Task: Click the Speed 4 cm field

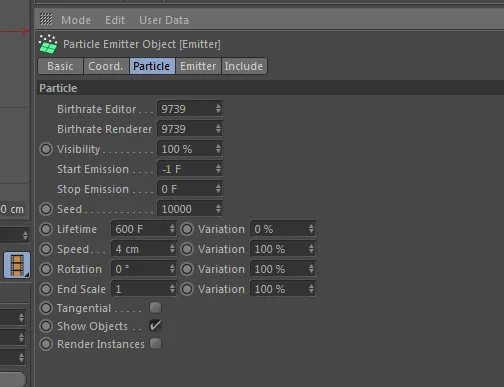Action: (x=144, y=249)
